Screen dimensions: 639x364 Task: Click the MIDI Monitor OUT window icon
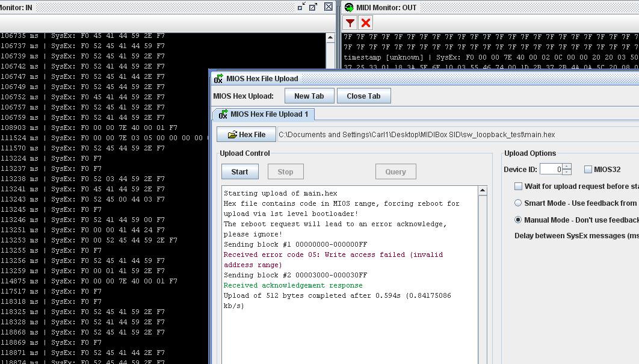tap(349, 7)
